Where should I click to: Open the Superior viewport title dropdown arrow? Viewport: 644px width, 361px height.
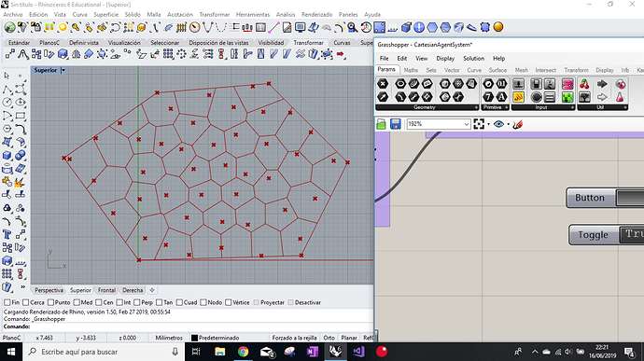(63, 70)
